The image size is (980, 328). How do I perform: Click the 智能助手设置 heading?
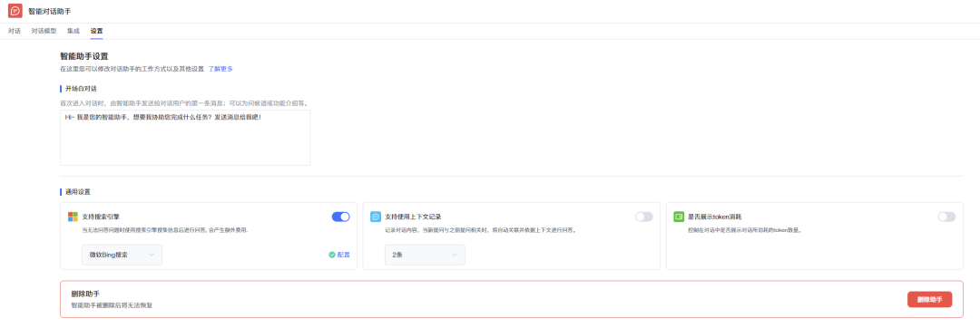(84, 56)
